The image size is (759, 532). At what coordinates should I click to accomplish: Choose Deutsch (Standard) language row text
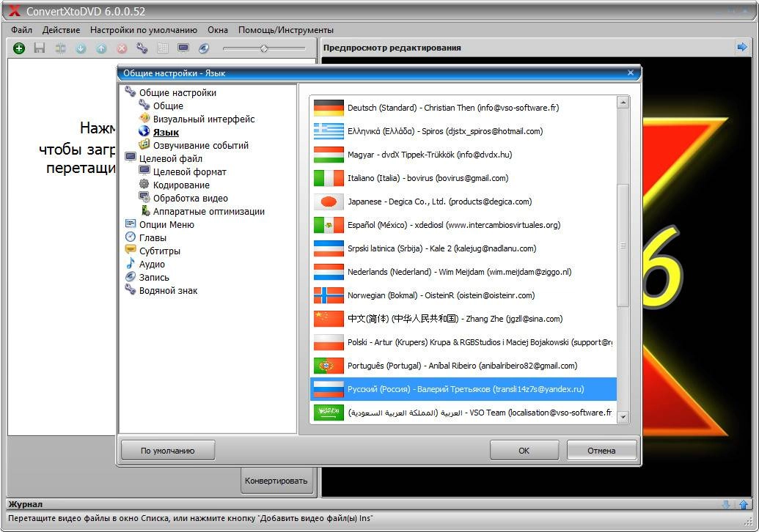pyautogui.click(x=453, y=108)
